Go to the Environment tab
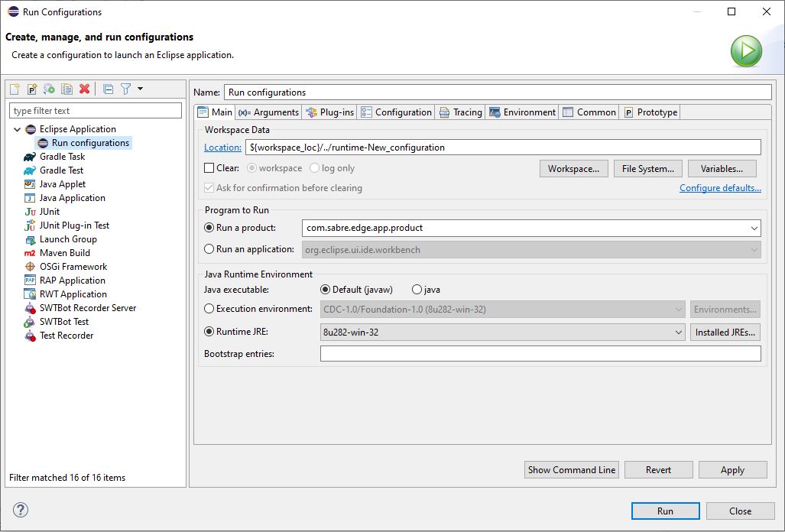Screen dimensions: 785x532 click(523, 112)
